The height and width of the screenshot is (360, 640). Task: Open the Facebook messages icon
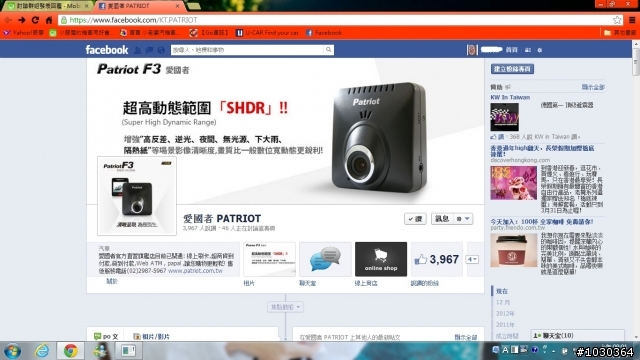click(149, 50)
